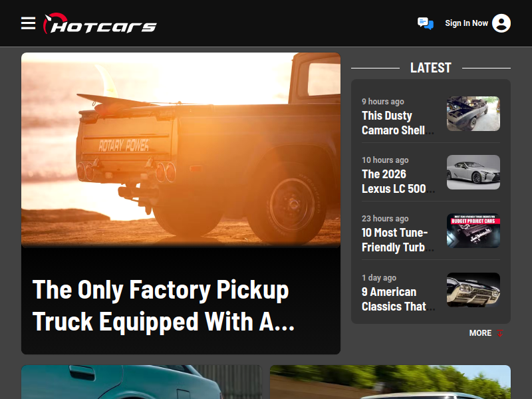Open the Only Factory Pickup Truck headline

click(x=164, y=305)
